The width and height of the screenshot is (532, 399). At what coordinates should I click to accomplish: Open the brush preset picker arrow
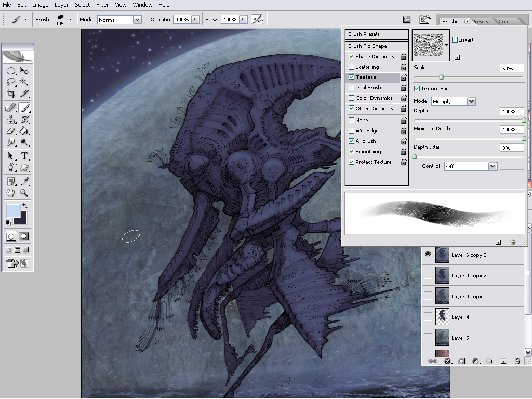point(70,19)
